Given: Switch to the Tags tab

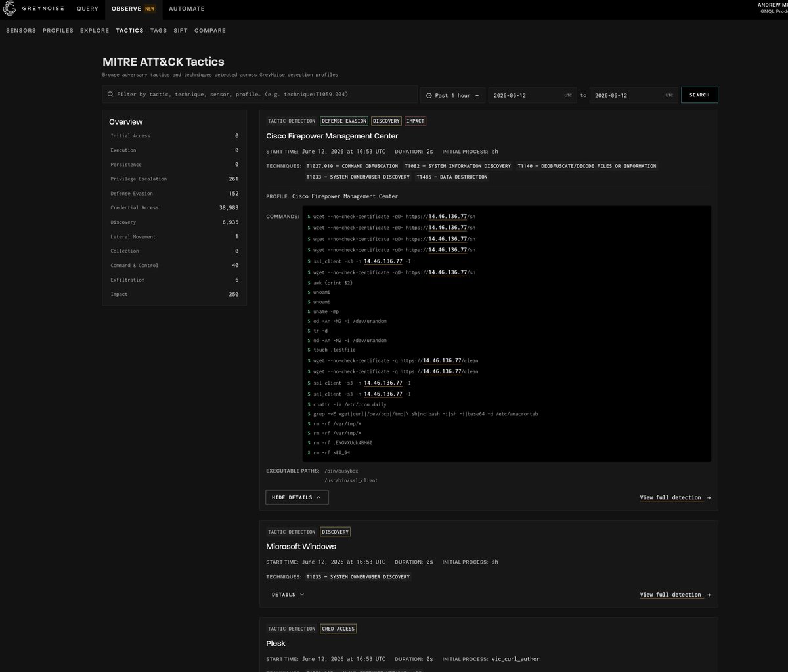Looking at the screenshot, I should coord(158,30).
